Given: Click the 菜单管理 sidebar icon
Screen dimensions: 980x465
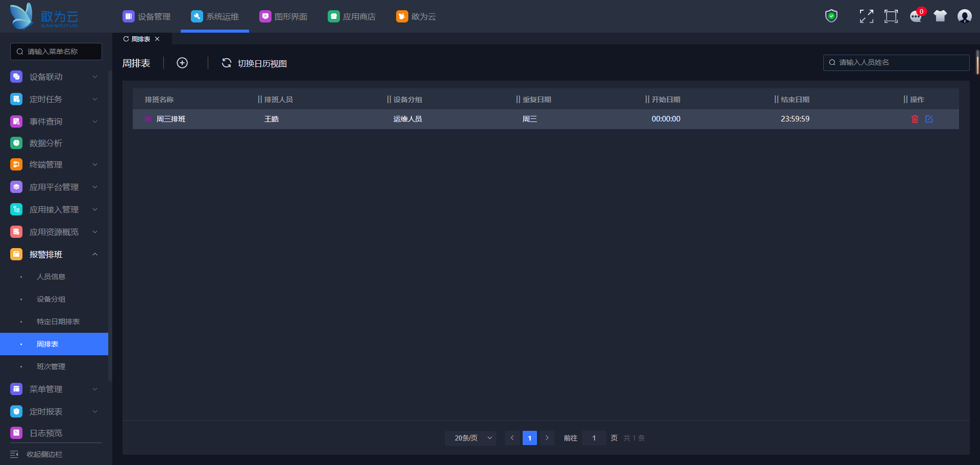Looking at the screenshot, I should pos(16,389).
